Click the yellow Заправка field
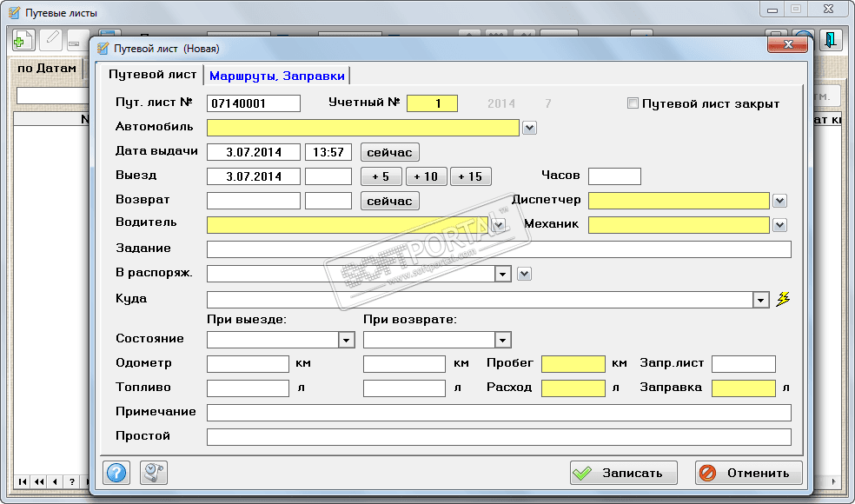The width and height of the screenshot is (855, 504). tap(744, 388)
